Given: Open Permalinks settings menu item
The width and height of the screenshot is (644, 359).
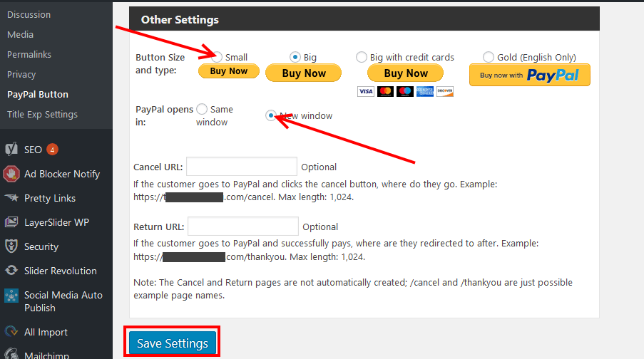Looking at the screenshot, I should (29, 55).
